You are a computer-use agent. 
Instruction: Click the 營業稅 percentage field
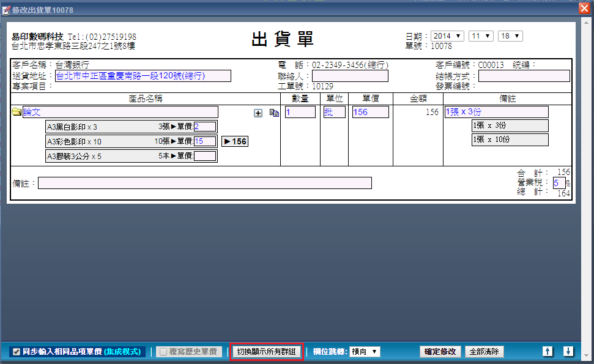[x=559, y=183]
